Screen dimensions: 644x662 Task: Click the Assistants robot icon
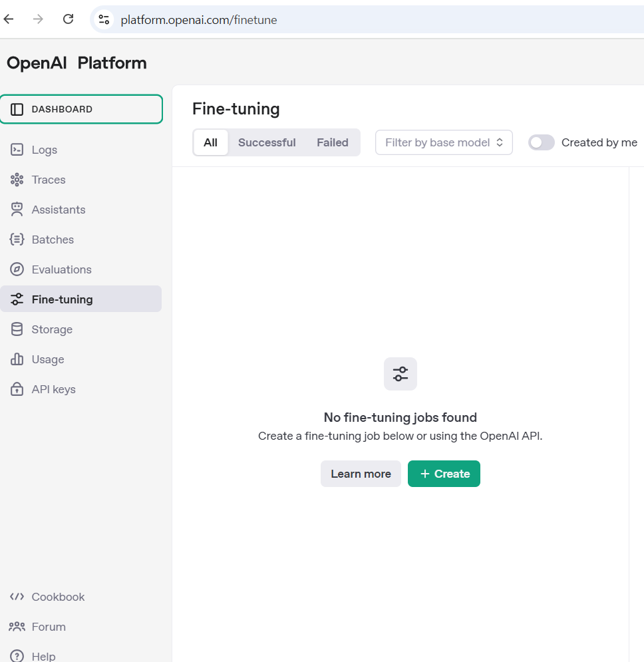tap(17, 210)
